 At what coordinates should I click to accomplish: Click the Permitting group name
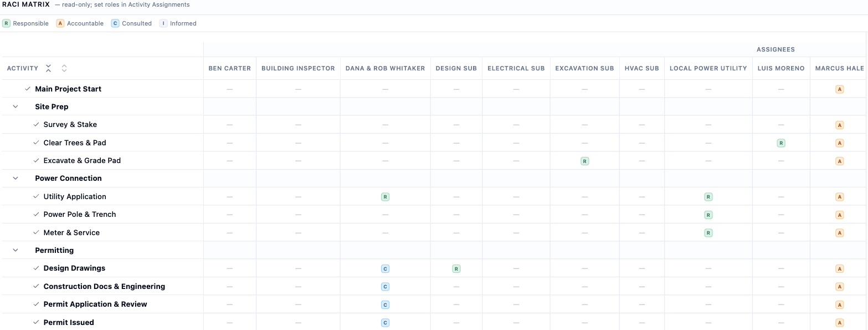point(54,250)
